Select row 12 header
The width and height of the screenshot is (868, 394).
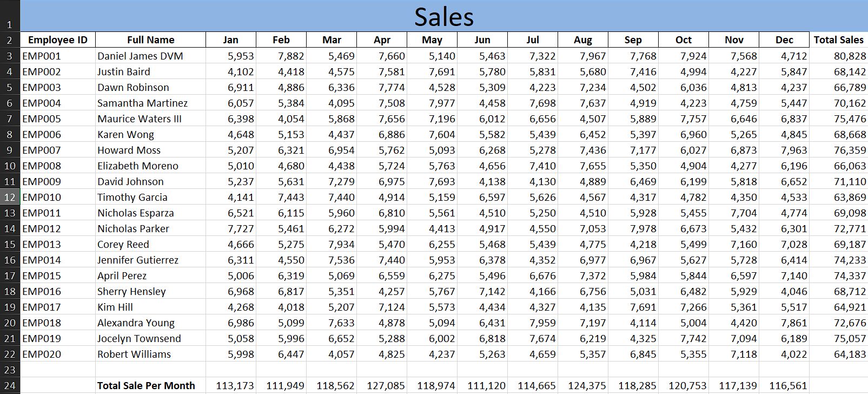(x=10, y=197)
